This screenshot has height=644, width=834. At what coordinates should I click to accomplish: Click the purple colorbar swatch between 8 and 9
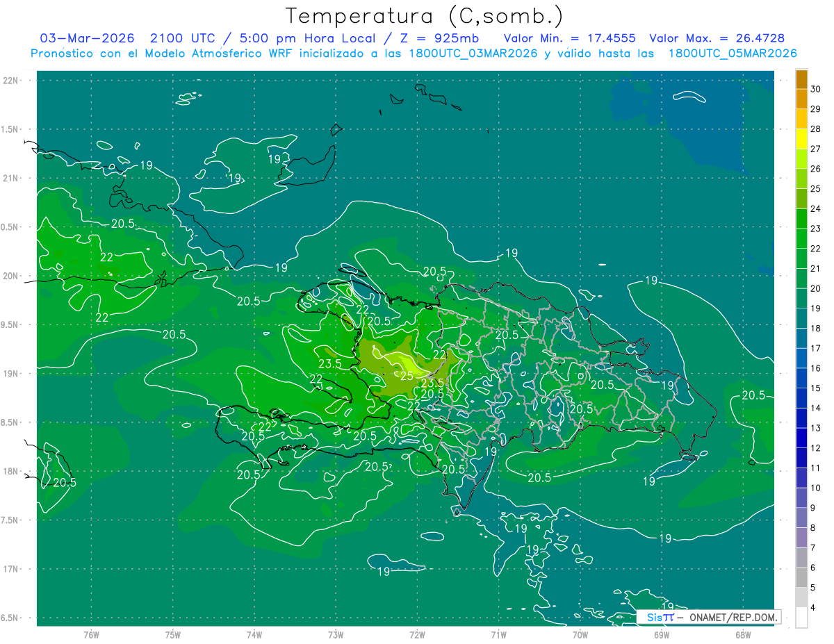(801, 518)
